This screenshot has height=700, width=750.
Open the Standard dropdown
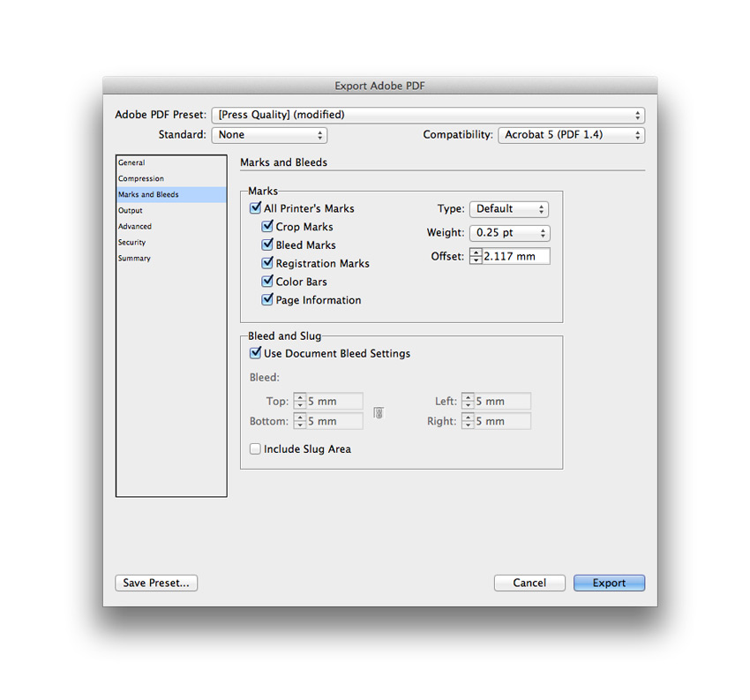click(x=269, y=135)
